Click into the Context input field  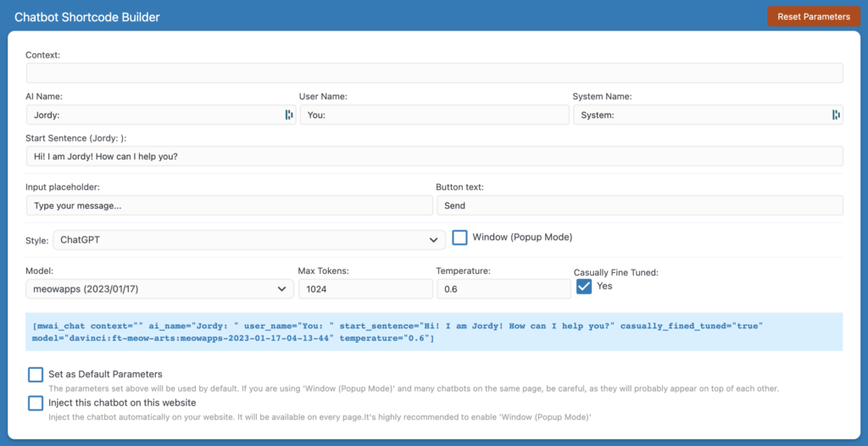(x=435, y=73)
